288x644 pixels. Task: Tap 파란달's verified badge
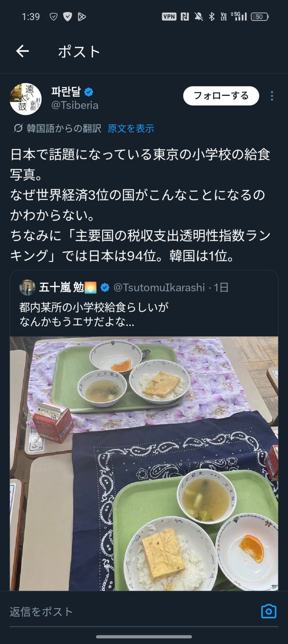(x=89, y=92)
